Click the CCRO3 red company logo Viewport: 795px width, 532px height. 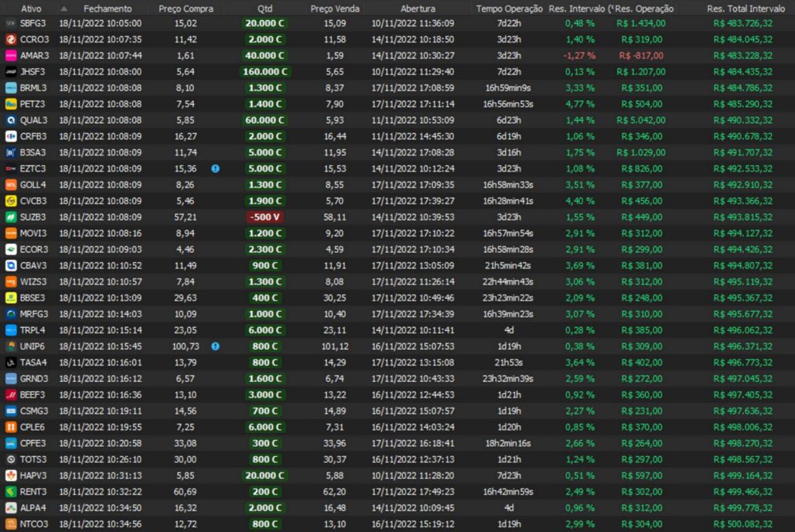[11, 39]
